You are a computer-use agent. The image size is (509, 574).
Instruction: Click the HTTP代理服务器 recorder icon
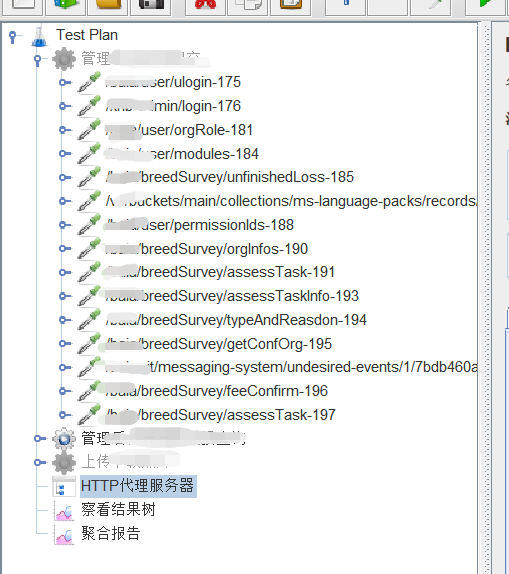[x=64, y=486]
